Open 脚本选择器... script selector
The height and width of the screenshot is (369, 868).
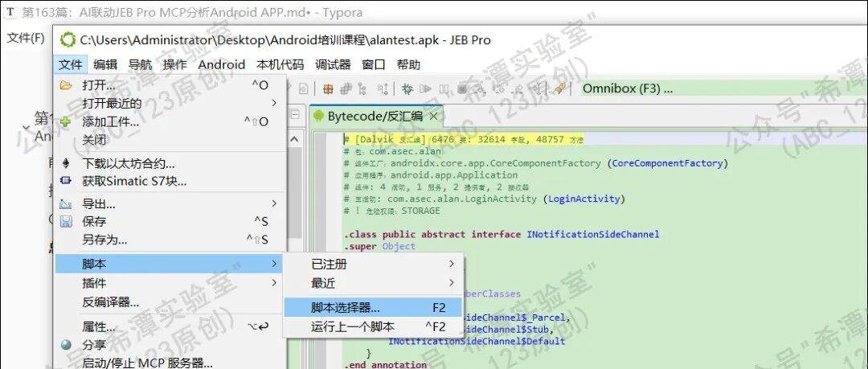coord(374,307)
